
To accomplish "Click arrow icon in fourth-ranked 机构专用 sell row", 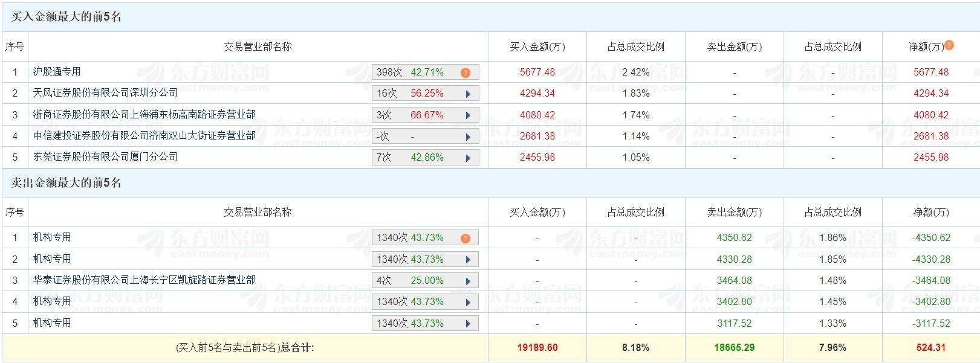I will pyautogui.click(x=468, y=302).
